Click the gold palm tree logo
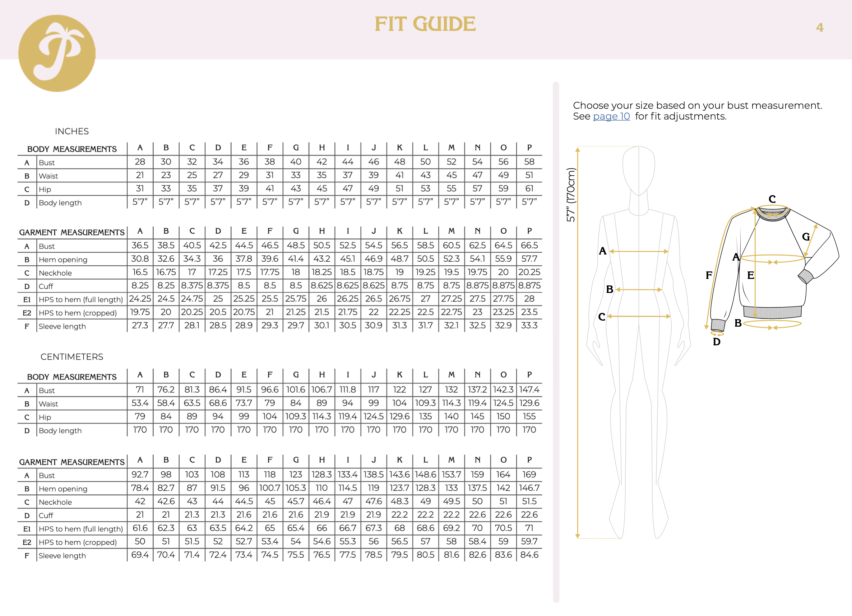This screenshot has height=616, width=852. pos(57,53)
